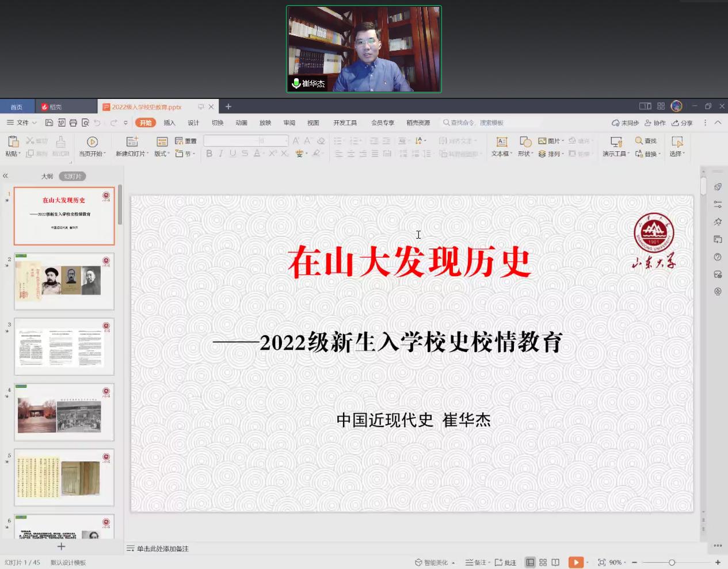Switch to slide sorter grid view
The width and height of the screenshot is (728, 569).
pyautogui.click(x=543, y=562)
